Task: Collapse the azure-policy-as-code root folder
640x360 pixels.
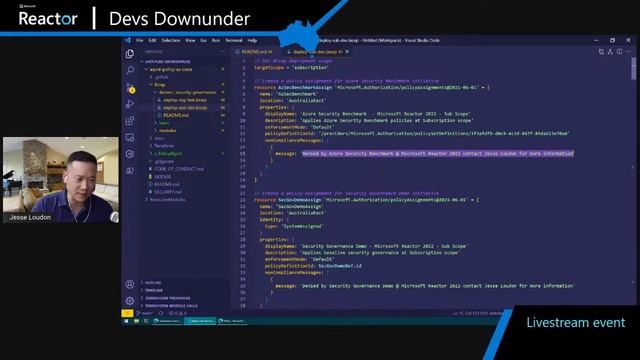Action: tap(171, 69)
